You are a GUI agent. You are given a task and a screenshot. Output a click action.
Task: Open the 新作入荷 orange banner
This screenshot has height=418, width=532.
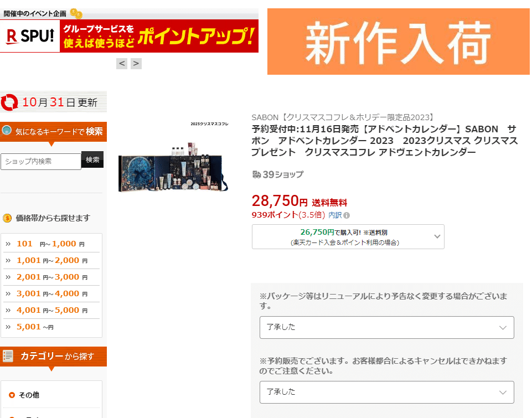tap(399, 42)
